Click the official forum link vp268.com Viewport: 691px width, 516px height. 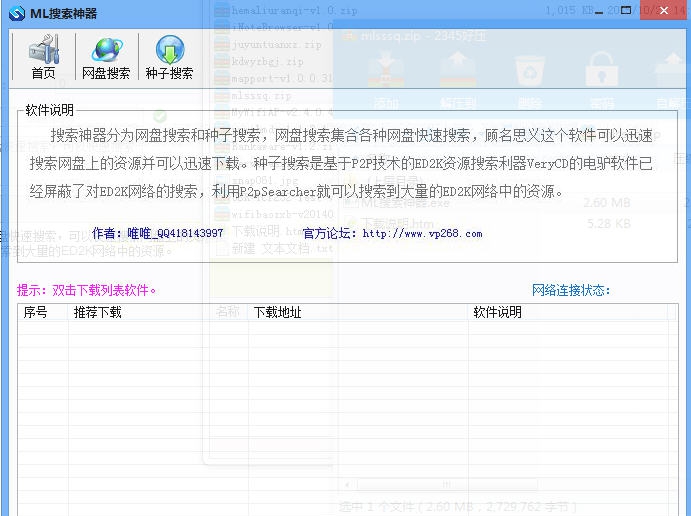click(422, 233)
